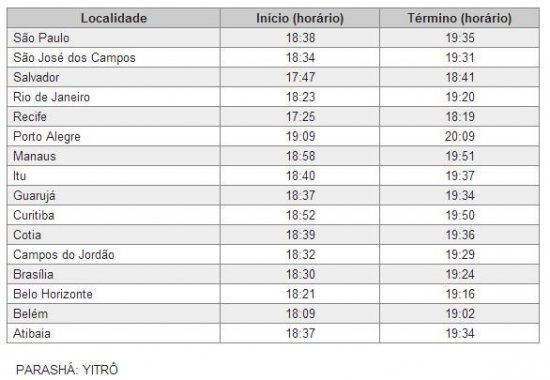This screenshot has width=550, height=380.
Task: Select Belém start time 18:09
Action: point(300,313)
